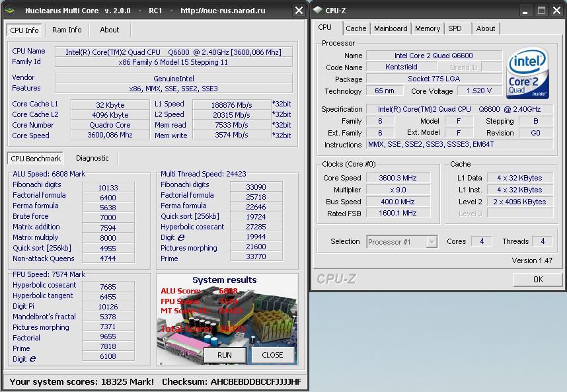Screen dimensions: 567x392
Task: Click the Family Id value field
Action: pos(174,62)
